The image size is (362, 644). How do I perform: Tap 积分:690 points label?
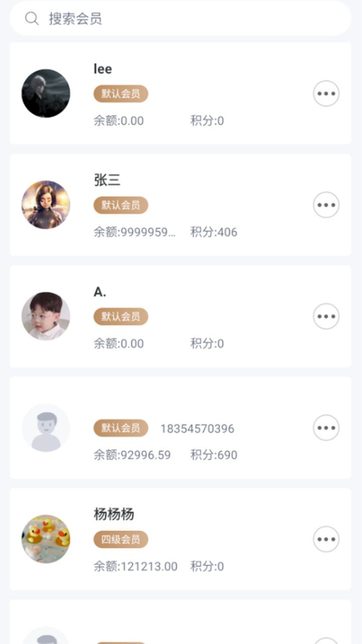point(214,455)
